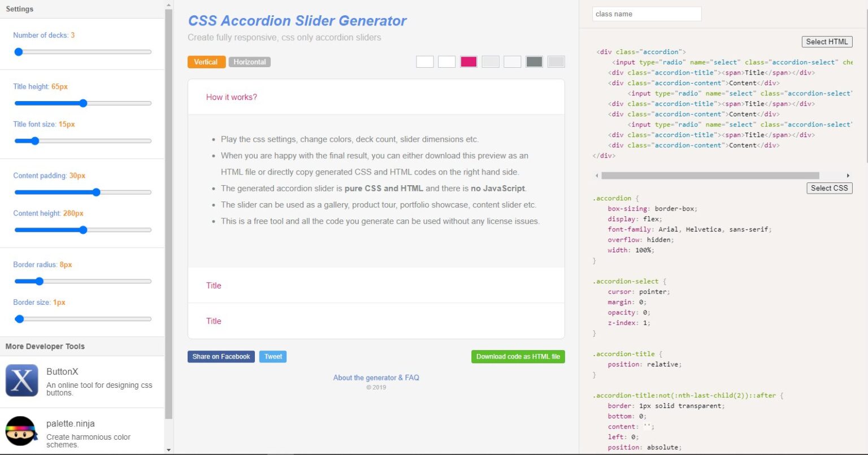This screenshot has height=455, width=868.
Task: Click the Select HTML button
Action: [827, 41]
